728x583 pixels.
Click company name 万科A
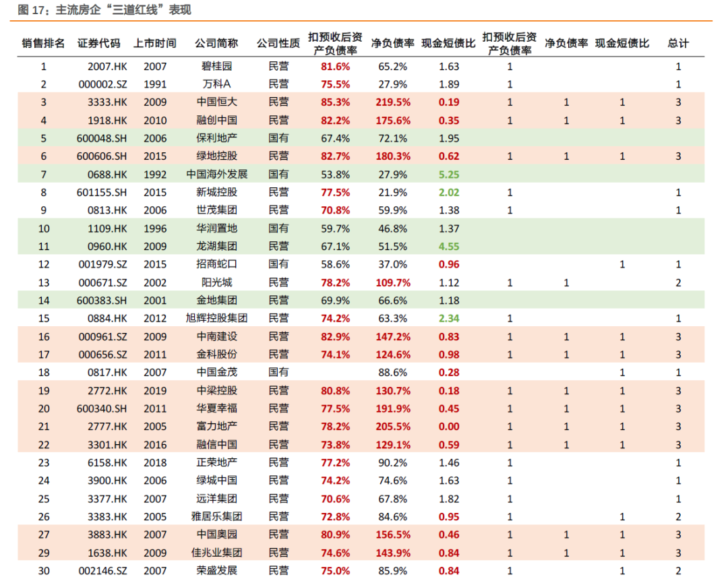point(217,84)
